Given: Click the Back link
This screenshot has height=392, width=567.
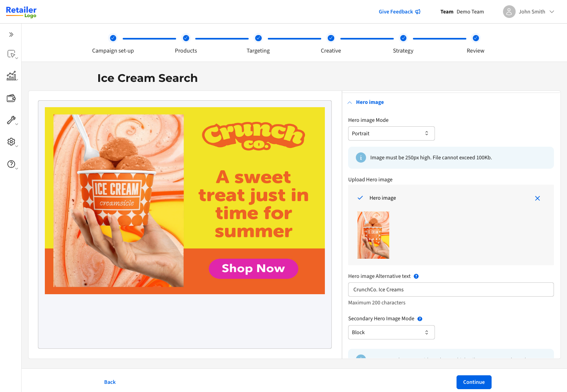Looking at the screenshot, I should coord(110,382).
